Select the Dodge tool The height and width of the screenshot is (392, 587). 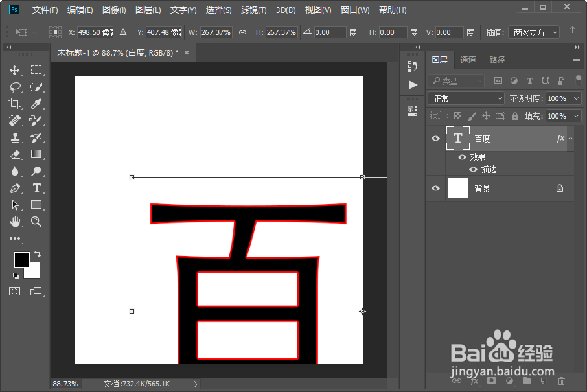point(36,171)
